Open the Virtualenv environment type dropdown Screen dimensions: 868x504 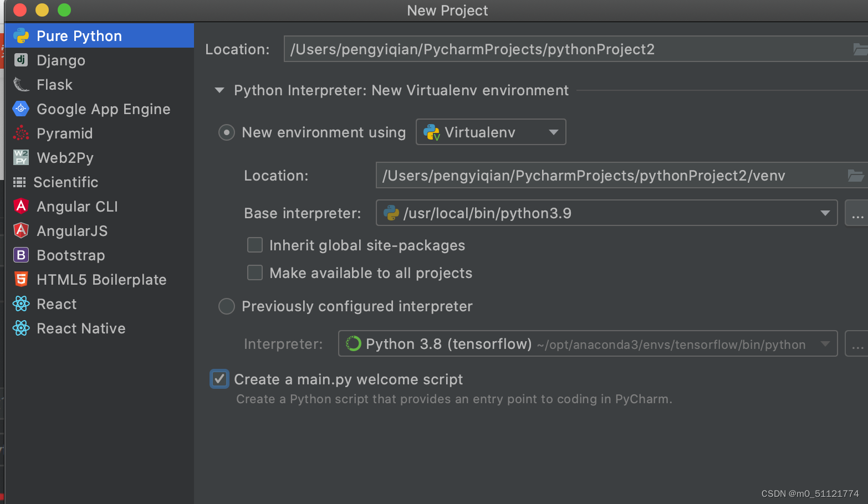(x=491, y=132)
